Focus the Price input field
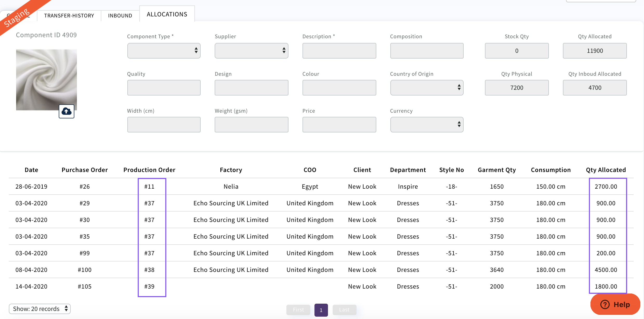This screenshot has width=644, height=319. point(339,125)
